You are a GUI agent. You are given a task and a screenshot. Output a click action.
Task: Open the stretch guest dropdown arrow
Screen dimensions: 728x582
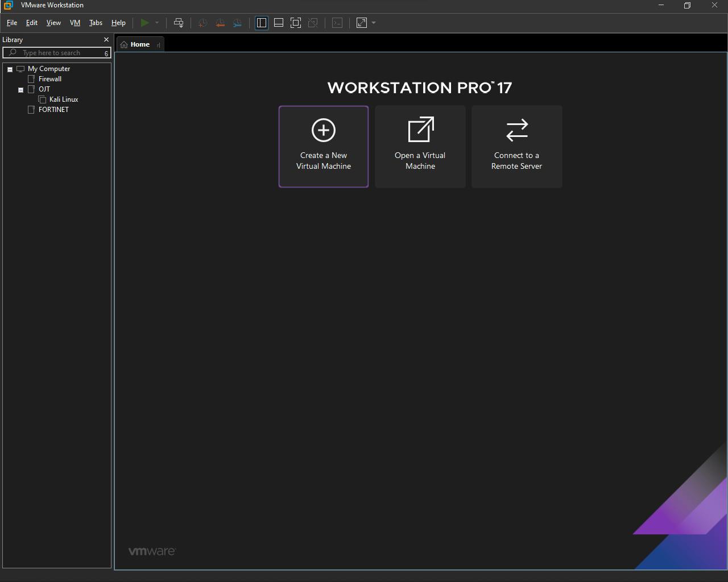pos(374,23)
